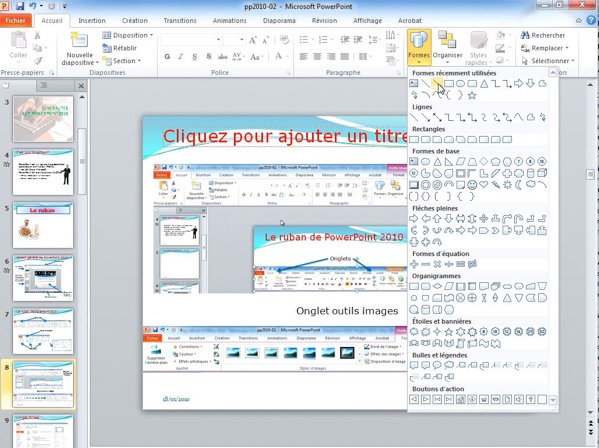Choose the Help action button
Viewport: 599px width, 448px height.
pyautogui.click(x=531, y=399)
